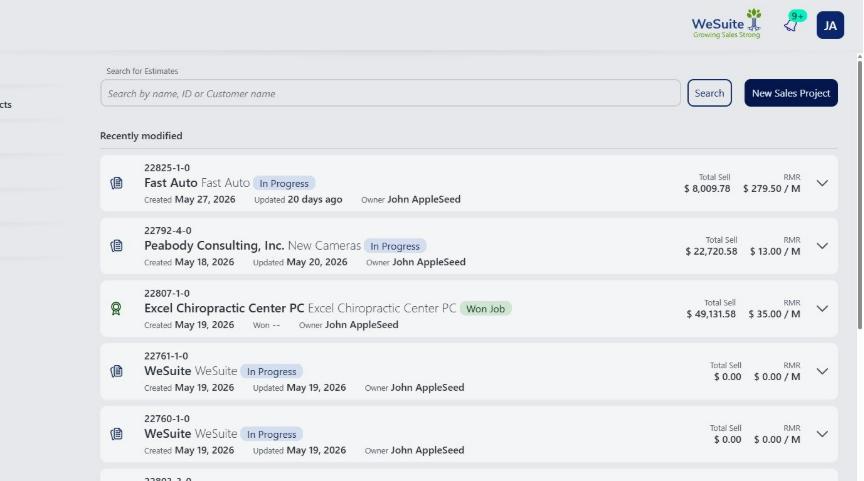
Task: Click the Won Job badge
Action: click(485, 309)
